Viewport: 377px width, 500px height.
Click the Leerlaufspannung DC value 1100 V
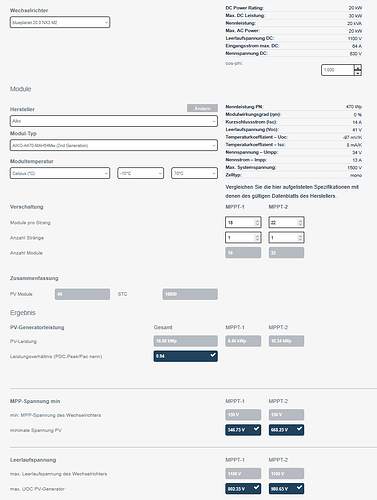pos(355,38)
